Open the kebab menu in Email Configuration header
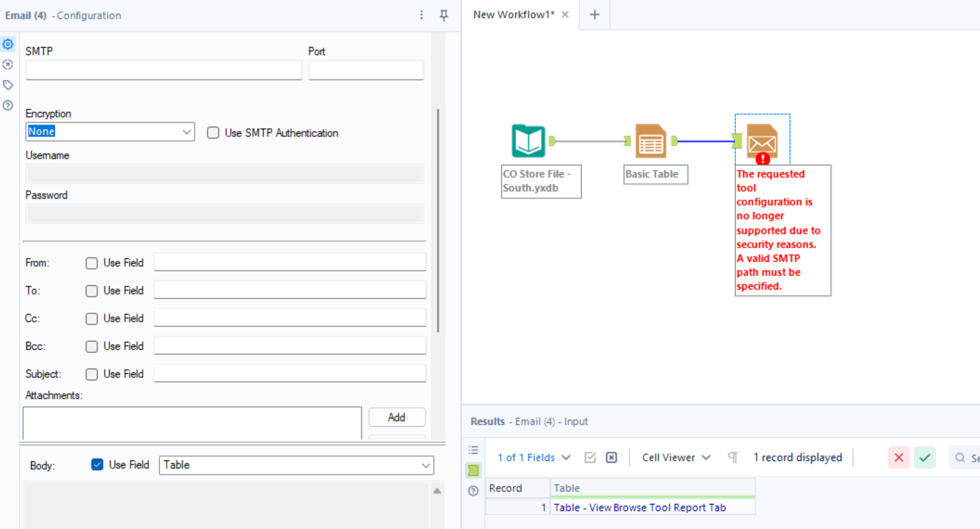 point(421,15)
